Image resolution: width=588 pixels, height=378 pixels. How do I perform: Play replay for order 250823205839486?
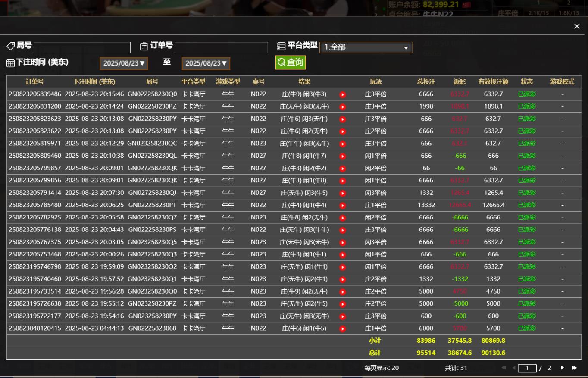343,94
